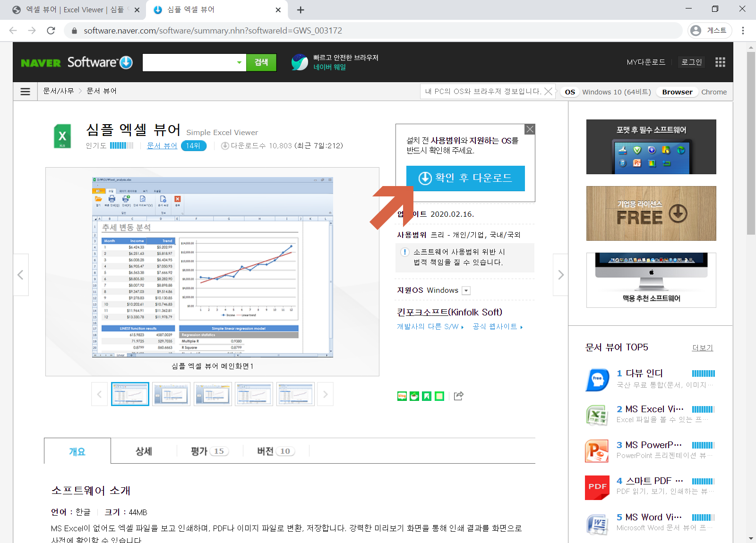Open the 기업용 라이선스 FREE banner

point(651,213)
